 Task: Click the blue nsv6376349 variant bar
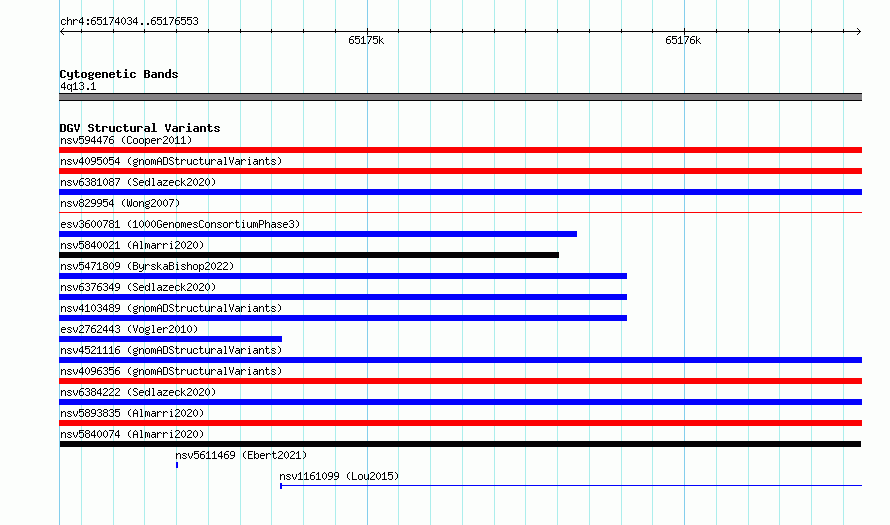coord(343,297)
